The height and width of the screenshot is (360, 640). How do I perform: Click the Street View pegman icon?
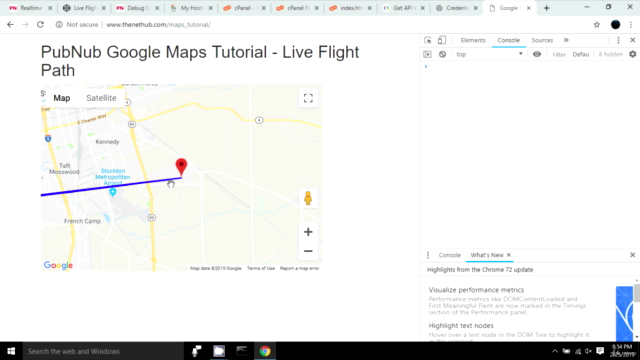(308, 198)
